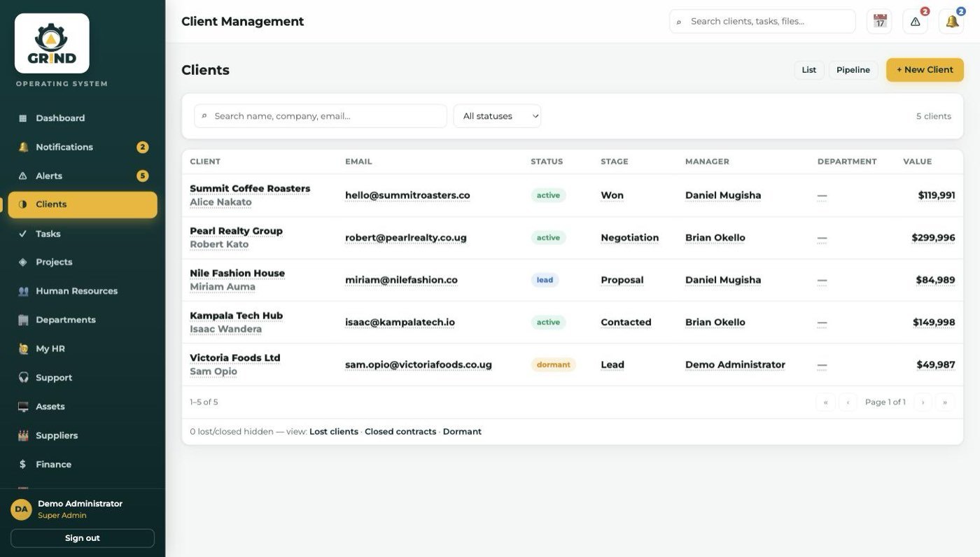Click the My HR person icon
This screenshot has width=980, height=557.
coord(23,348)
